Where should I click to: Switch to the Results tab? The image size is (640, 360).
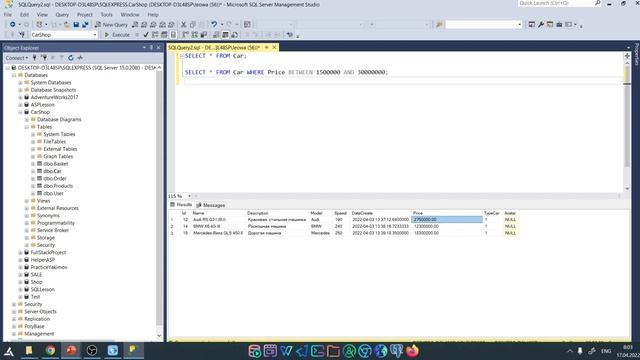click(x=181, y=204)
